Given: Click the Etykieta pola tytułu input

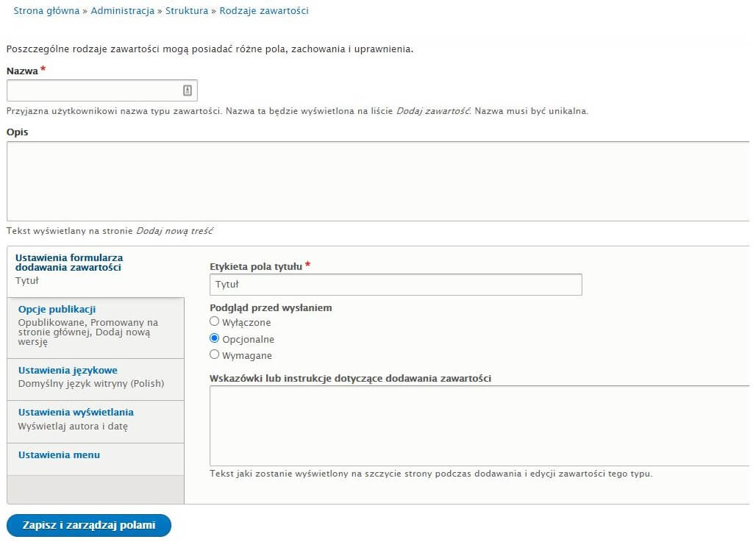Looking at the screenshot, I should (x=396, y=285).
